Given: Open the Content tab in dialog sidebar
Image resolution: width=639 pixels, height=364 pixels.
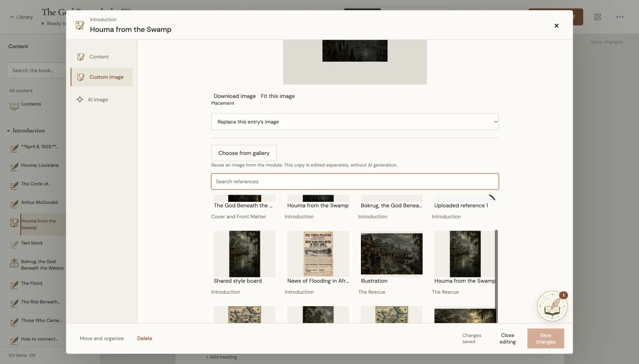Looking at the screenshot, I should pyautogui.click(x=101, y=57).
